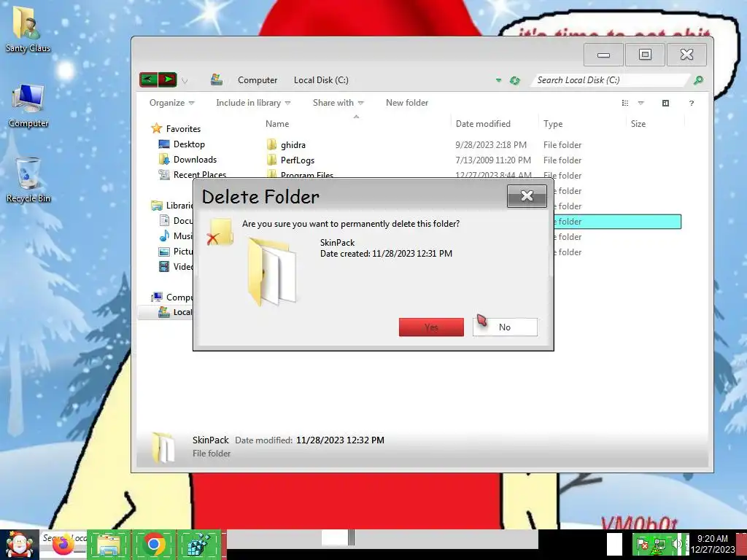Open the Share with menu
Screen dimensions: 747x560
click(338, 103)
